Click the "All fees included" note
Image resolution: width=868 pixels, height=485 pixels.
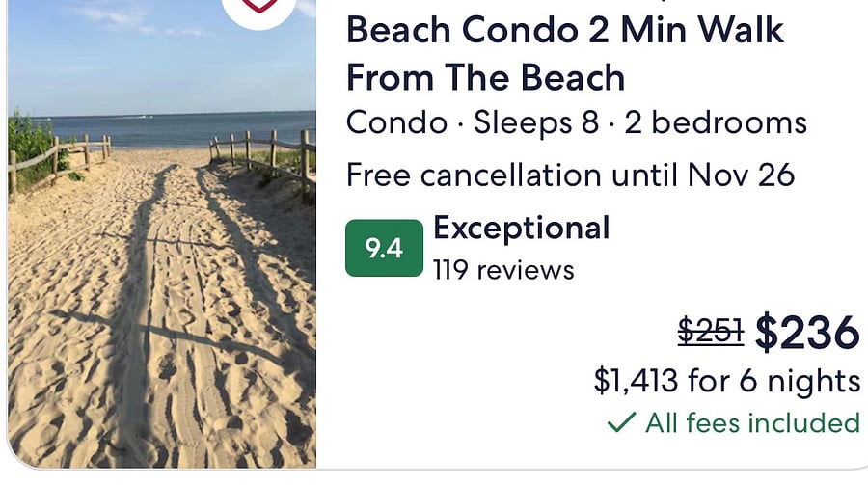[752, 422]
